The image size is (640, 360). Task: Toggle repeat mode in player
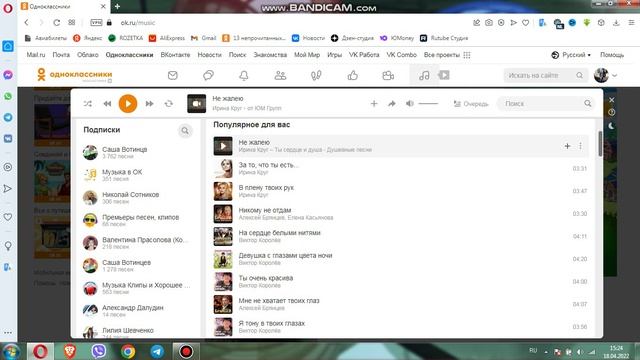(169, 104)
